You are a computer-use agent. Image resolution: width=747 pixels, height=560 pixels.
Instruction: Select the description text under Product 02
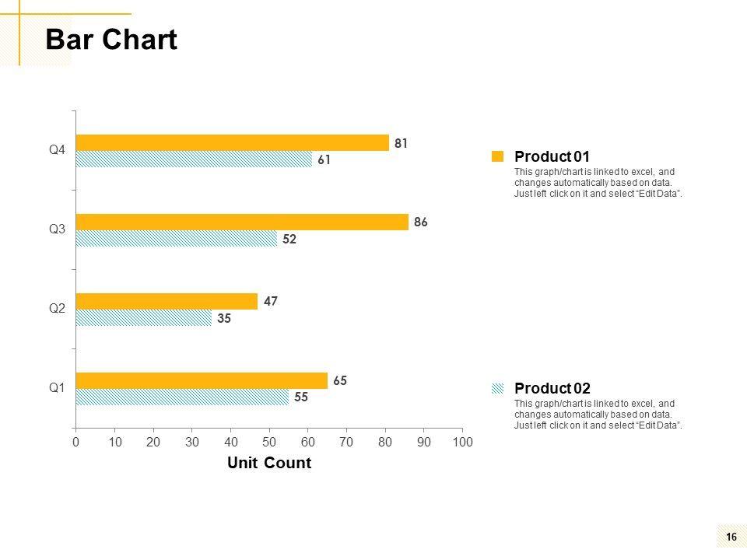(598, 414)
